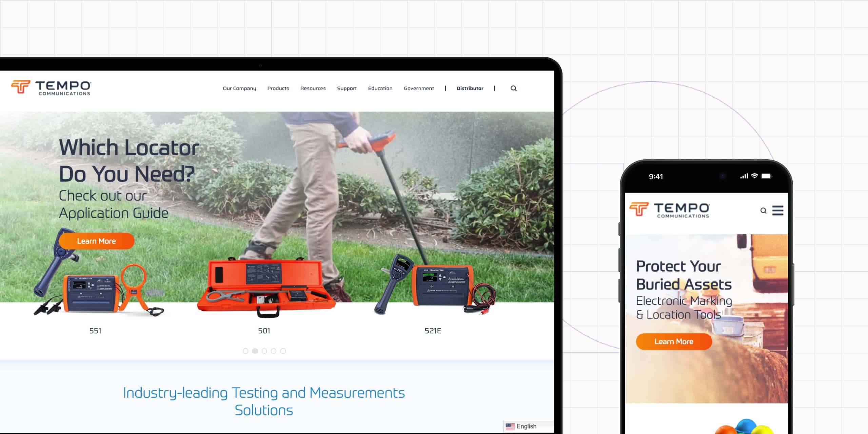Open the hamburger menu on the phone

point(778,210)
